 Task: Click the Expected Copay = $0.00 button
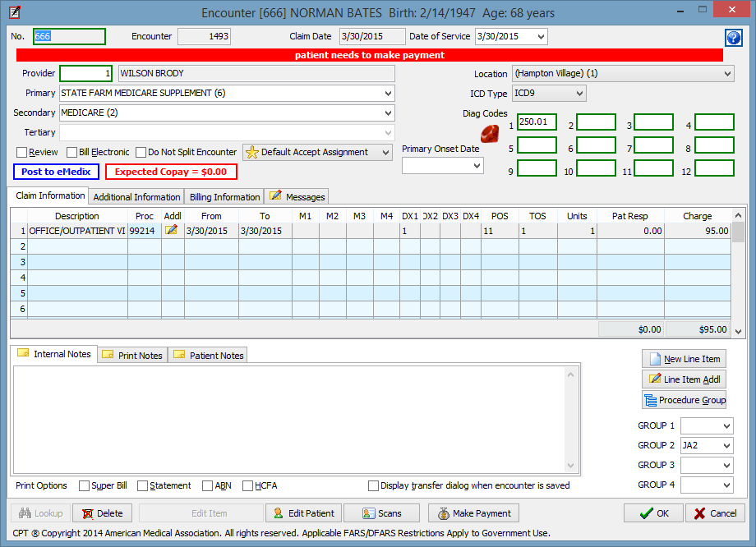point(171,172)
